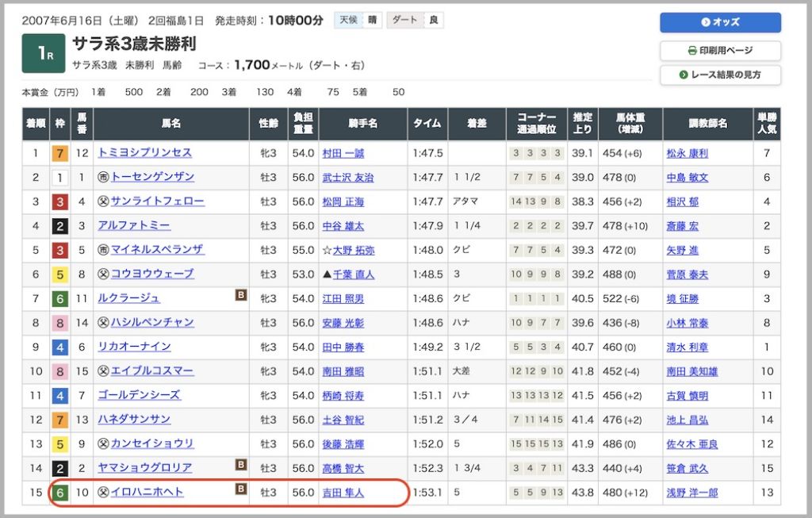812x518 pixels.
Task: Open horse アルファトミー
Action: pyautogui.click(x=134, y=225)
